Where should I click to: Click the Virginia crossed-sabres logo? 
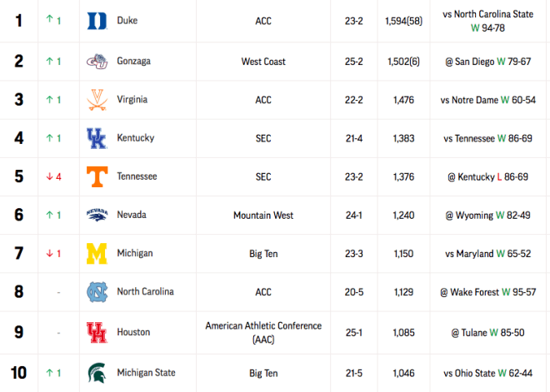pos(97,100)
